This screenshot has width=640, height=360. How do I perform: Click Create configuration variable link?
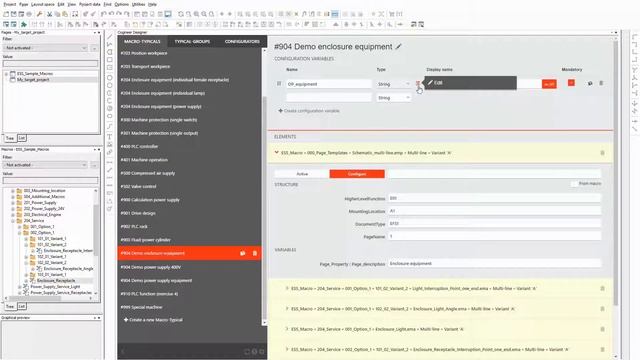pos(309,111)
